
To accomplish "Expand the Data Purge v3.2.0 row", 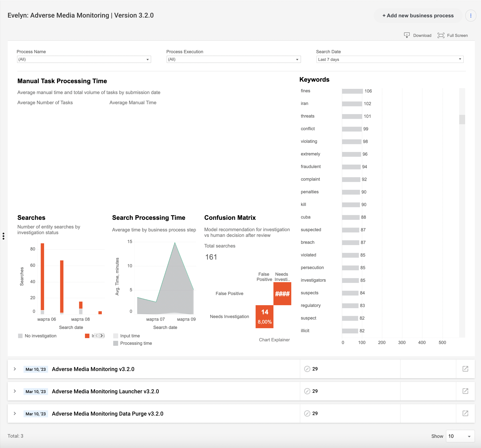I will 15,413.
